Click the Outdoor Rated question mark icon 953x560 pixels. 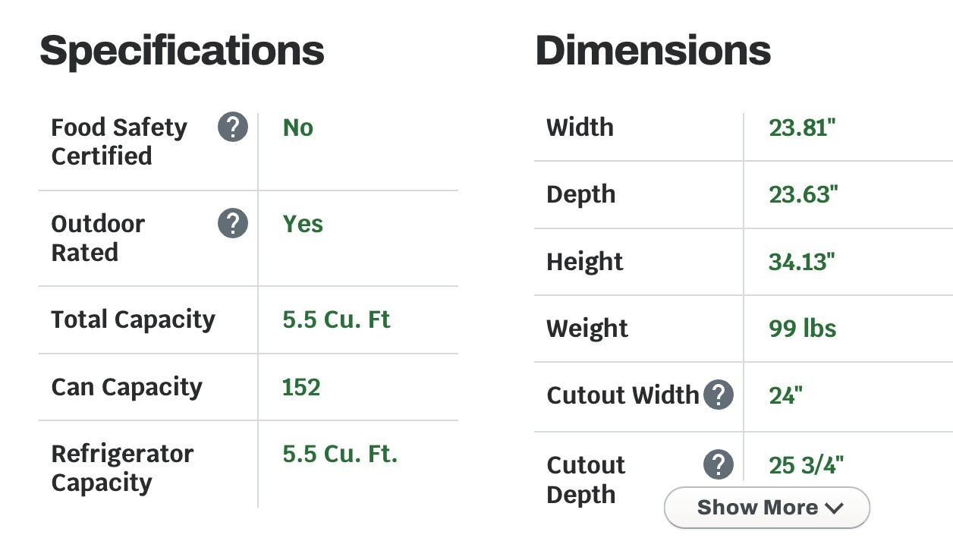point(233,224)
